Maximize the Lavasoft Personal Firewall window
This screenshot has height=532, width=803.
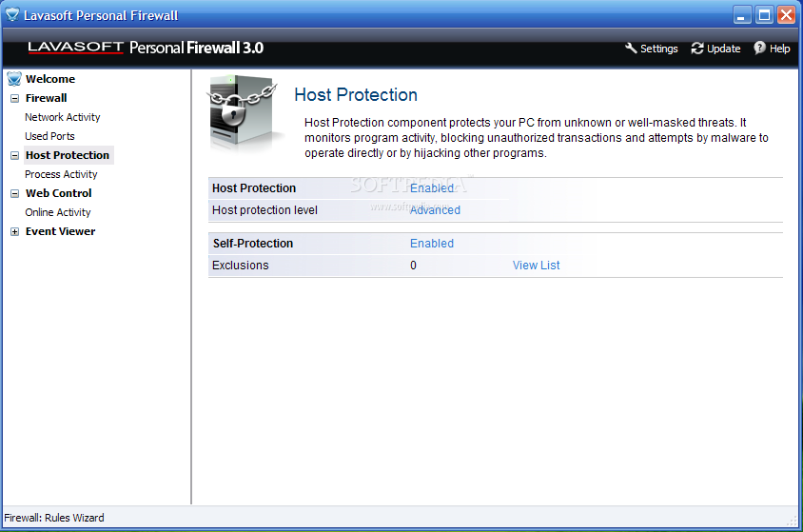coord(764,15)
